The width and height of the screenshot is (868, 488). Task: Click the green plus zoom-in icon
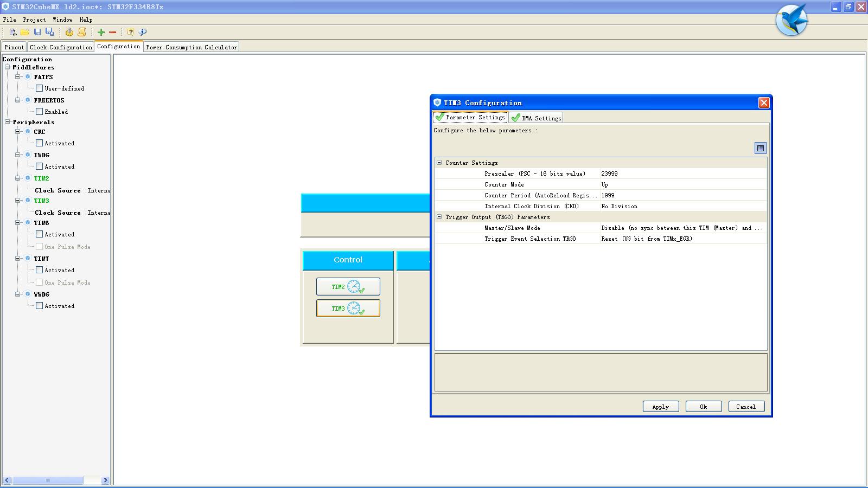(101, 32)
